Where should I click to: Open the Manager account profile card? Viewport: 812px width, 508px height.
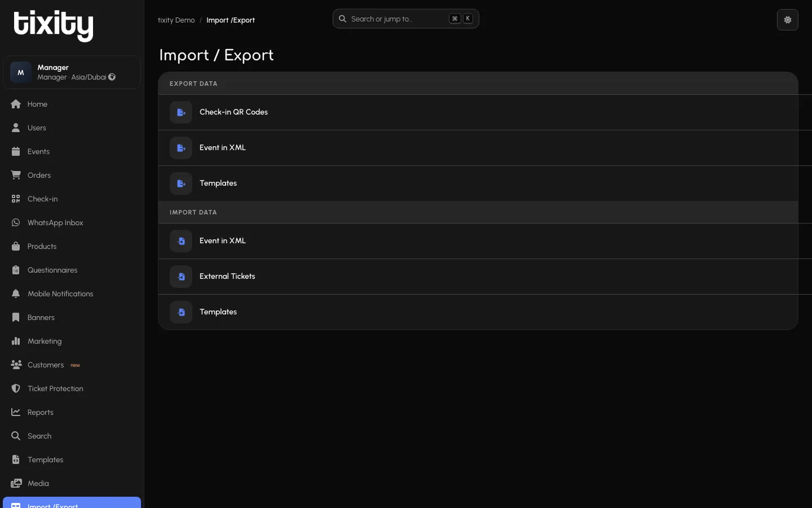click(x=72, y=72)
